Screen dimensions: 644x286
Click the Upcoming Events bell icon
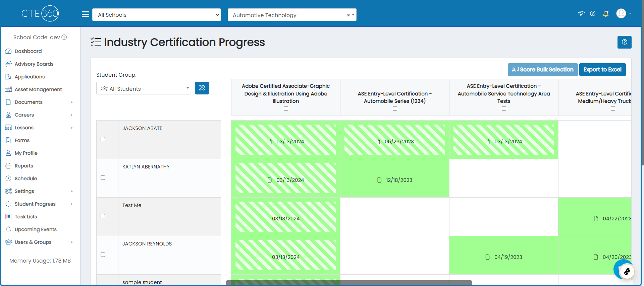coord(8,229)
